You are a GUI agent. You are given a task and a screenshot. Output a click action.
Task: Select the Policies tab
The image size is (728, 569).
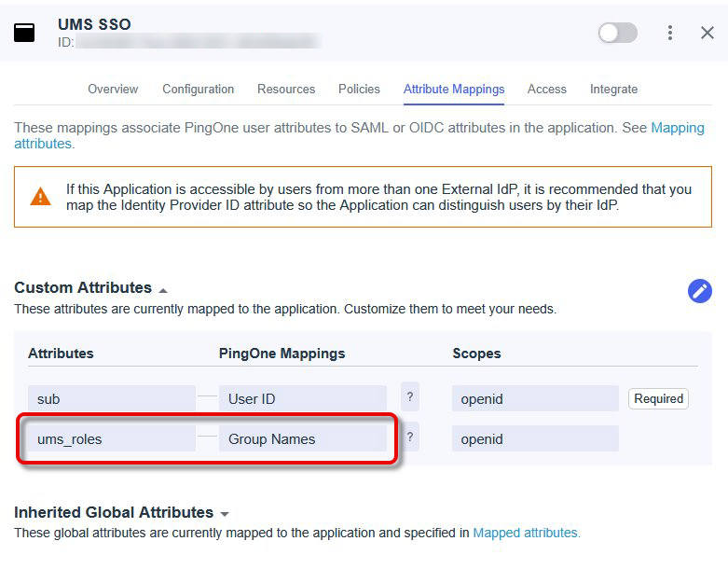tap(359, 90)
